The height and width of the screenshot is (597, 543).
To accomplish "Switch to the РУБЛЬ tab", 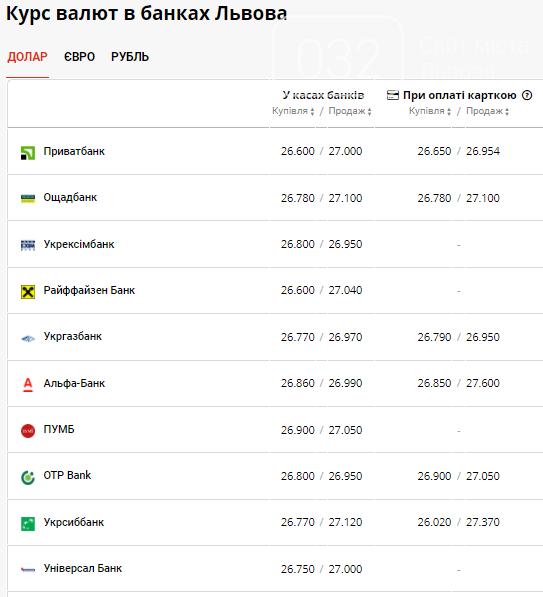I will (x=130, y=57).
